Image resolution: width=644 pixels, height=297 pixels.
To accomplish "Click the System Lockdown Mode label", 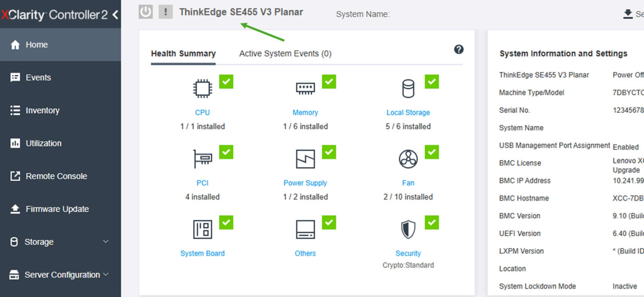I will pos(537,286).
